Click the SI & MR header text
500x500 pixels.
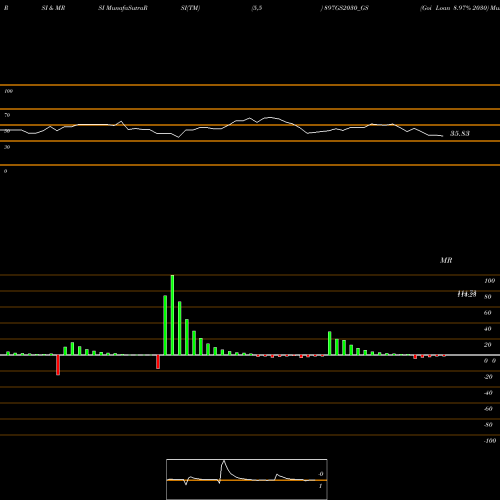point(53,8)
